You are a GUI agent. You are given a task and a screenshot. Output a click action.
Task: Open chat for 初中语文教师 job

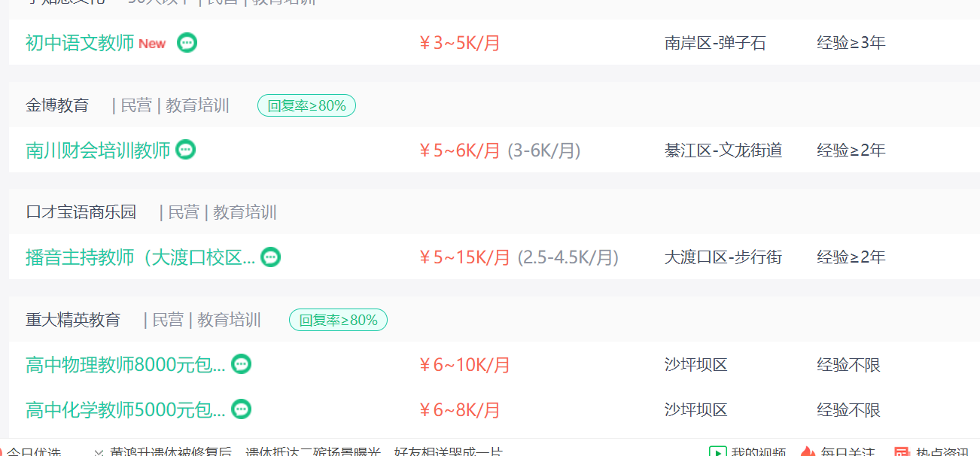click(x=187, y=43)
